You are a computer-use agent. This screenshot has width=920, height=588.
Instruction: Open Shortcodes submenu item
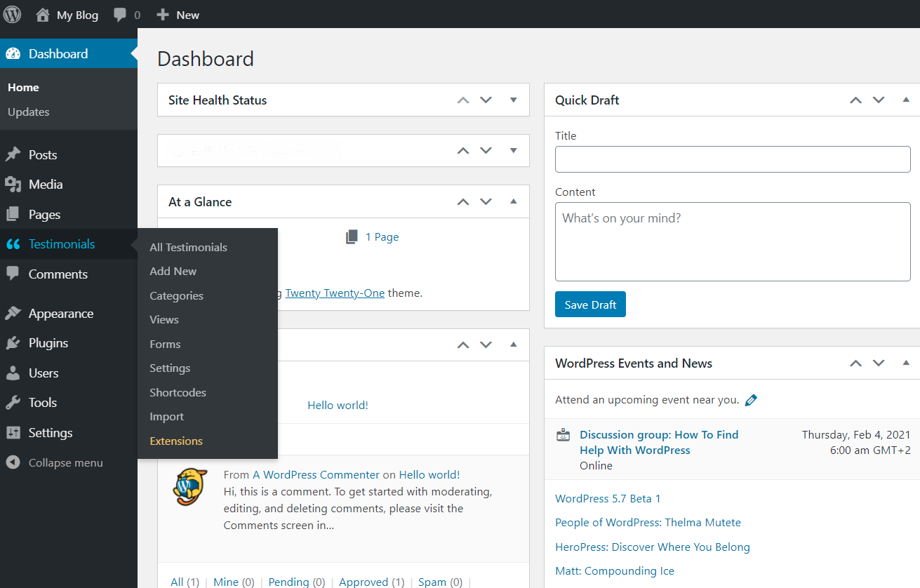pos(178,393)
